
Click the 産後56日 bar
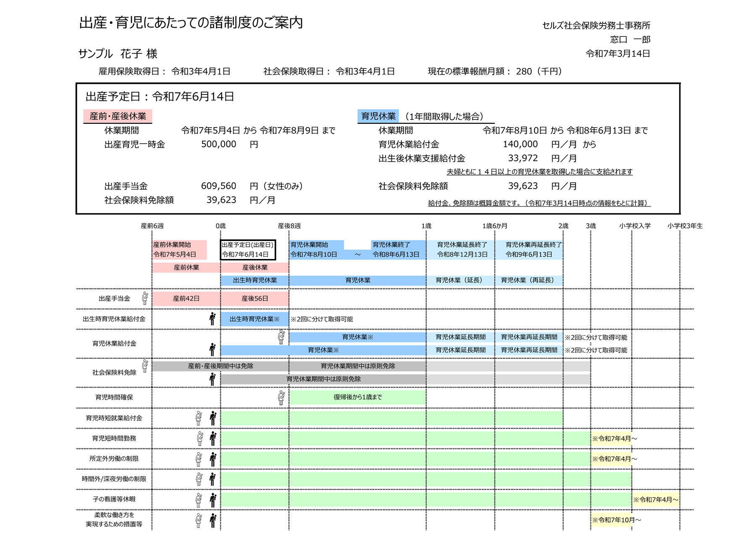point(255,298)
